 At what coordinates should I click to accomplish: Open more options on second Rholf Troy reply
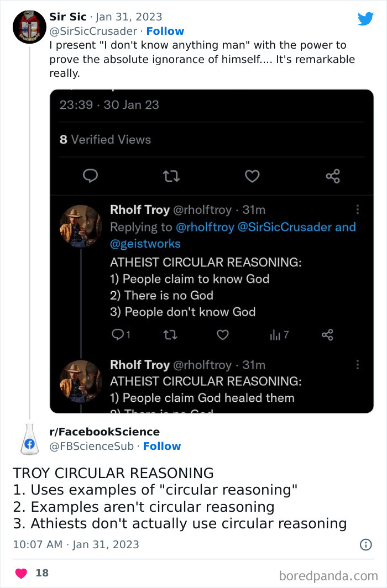pyautogui.click(x=358, y=365)
